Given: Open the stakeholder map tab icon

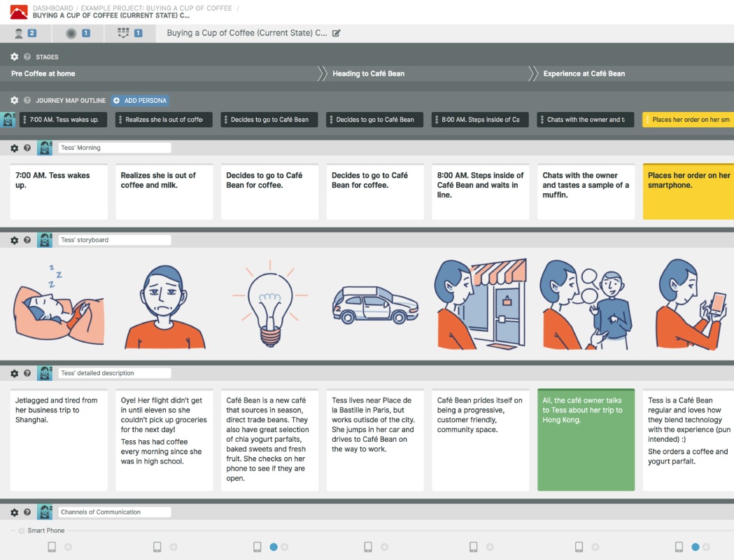Looking at the screenshot, I should pos(78,33).
